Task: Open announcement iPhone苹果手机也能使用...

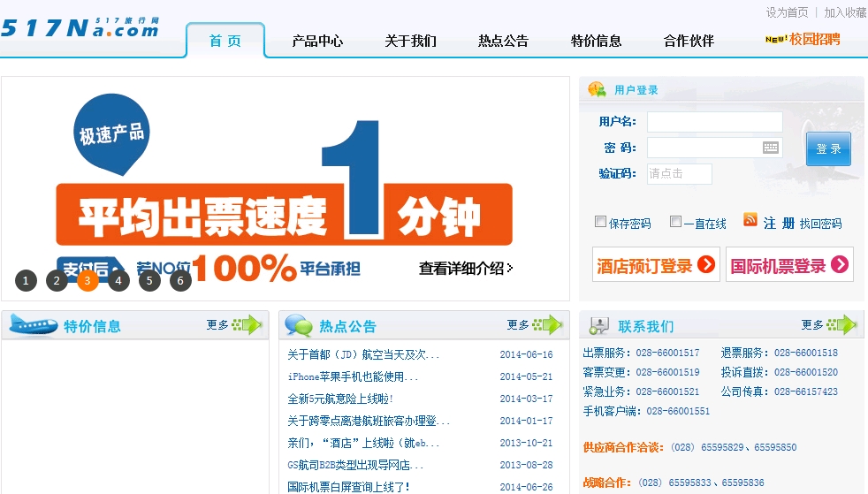Action: tap(353, 376)
